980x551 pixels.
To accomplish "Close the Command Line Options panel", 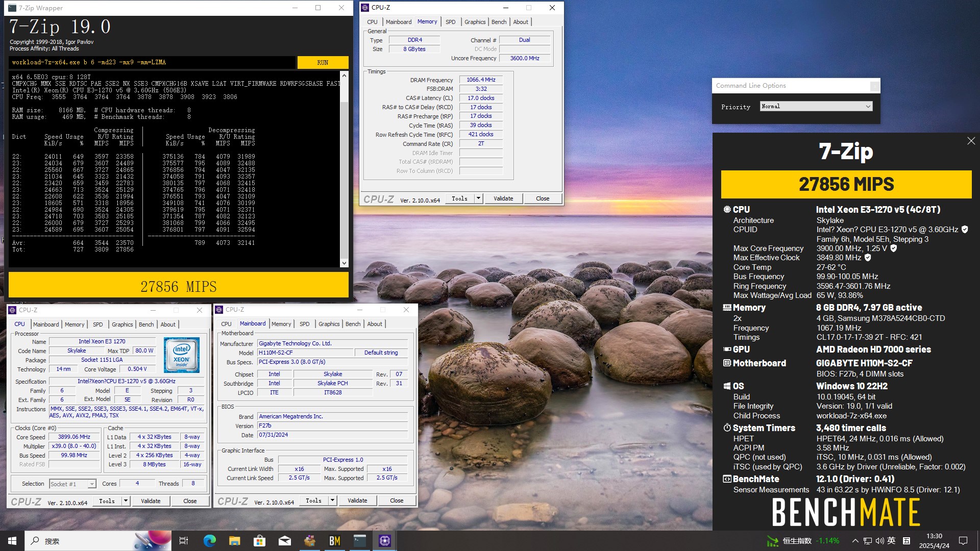I will pos(874,86).
